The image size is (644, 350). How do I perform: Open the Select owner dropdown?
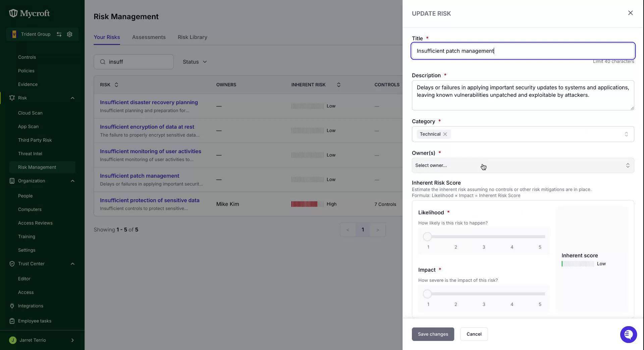pyautogui.click(x=523, y=166)
